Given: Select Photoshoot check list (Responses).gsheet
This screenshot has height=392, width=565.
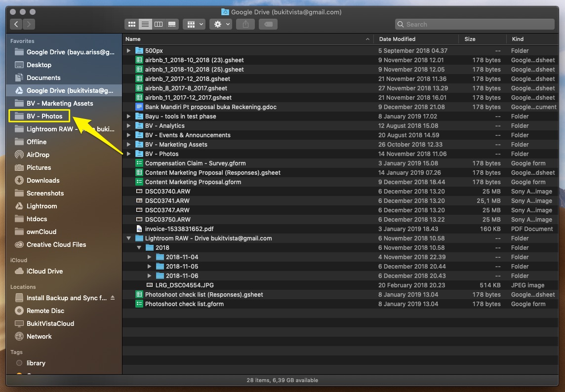Looking at the screenshot, I should (x=340, y=294).
